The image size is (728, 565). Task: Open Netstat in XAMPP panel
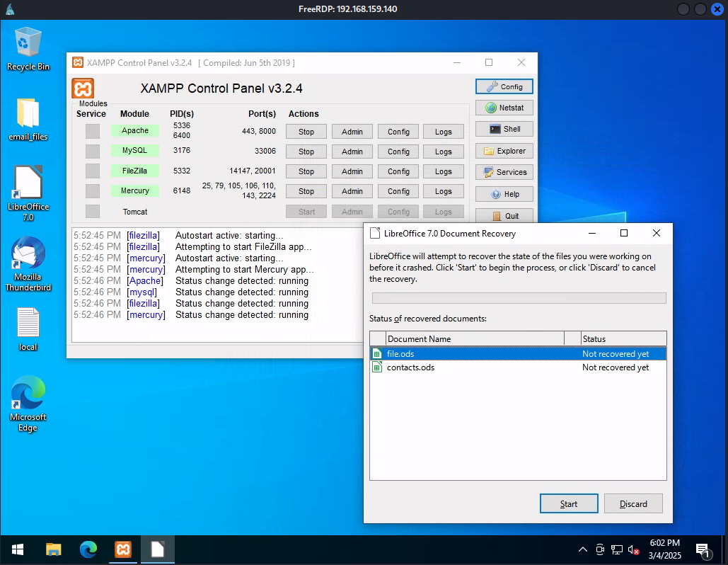pos(504,108)
